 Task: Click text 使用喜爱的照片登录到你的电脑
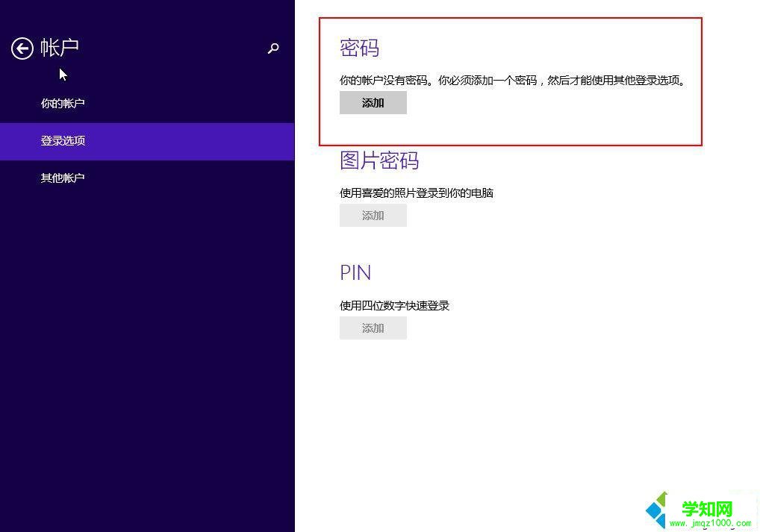click(x=417, y=193)
